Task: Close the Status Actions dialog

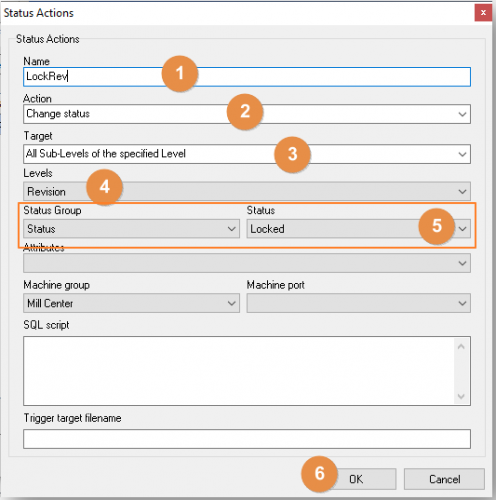Action: [x=483, y=13]
